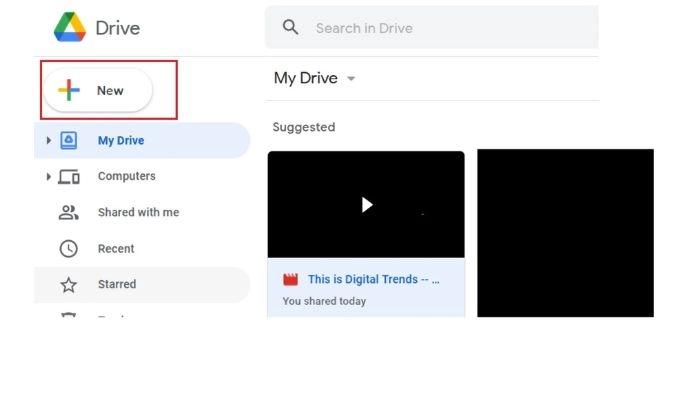Click the Google Drive logo icon
Viewport: 700px width, 400px height.
pos(70,27)
